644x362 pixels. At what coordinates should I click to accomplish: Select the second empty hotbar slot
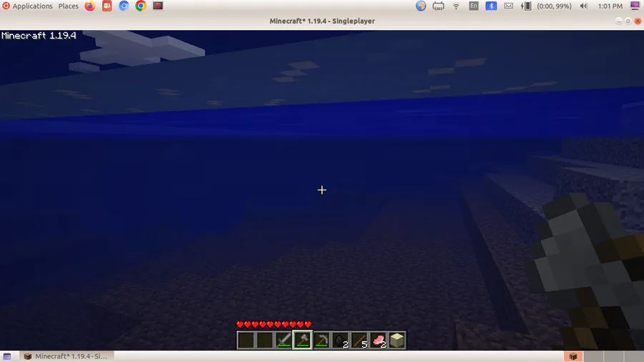click(265, 341)
